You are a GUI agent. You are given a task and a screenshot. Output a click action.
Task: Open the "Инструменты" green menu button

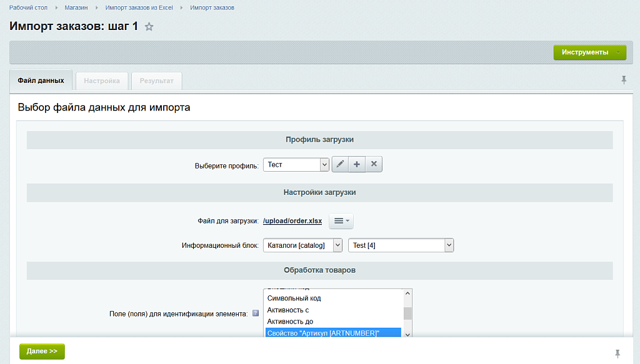tap(589, 52)
